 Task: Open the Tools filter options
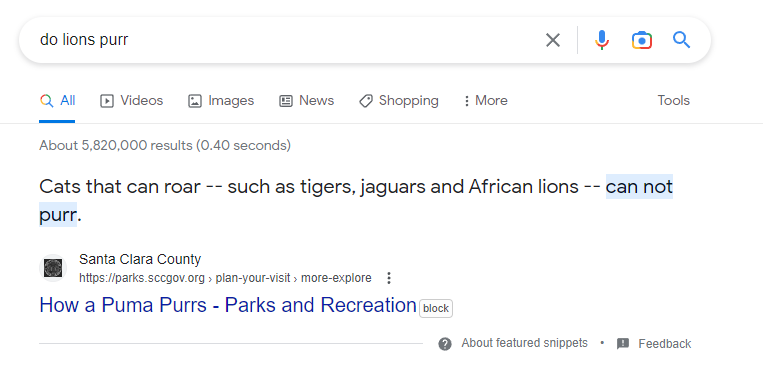point(673,101)
